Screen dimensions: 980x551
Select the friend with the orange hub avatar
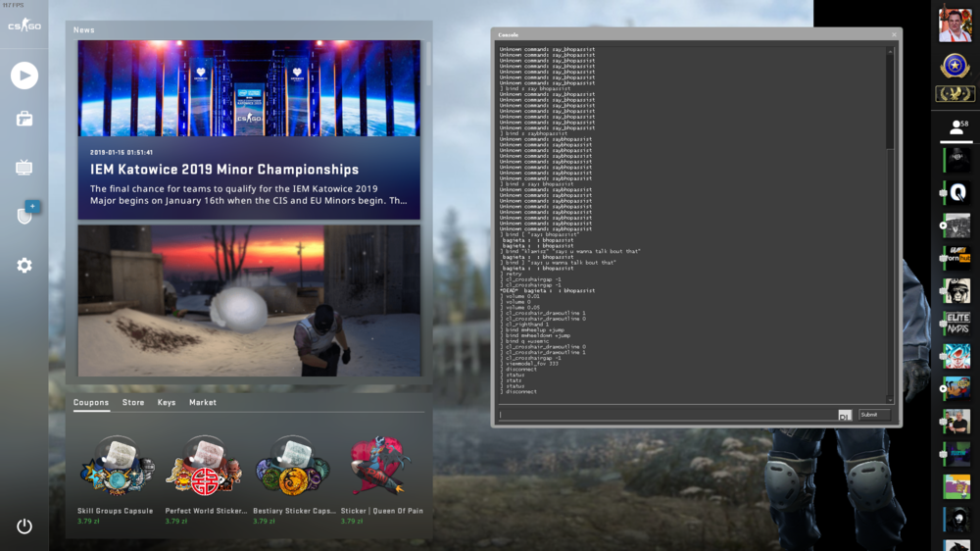(x=956, y=258)
